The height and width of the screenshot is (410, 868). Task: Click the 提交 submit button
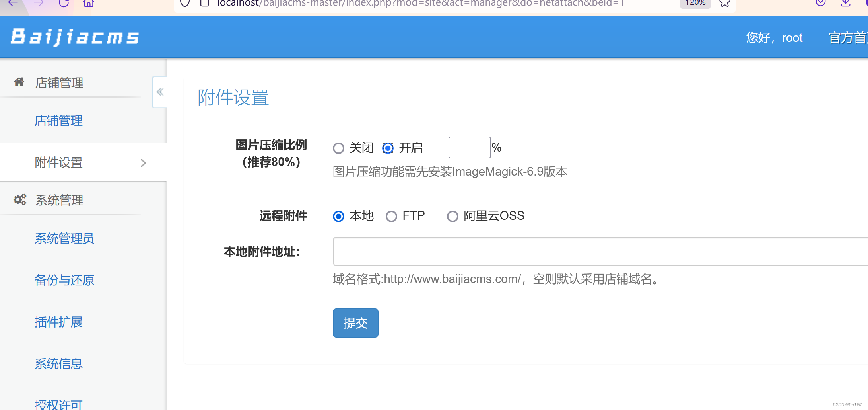[x=355, y=323]
